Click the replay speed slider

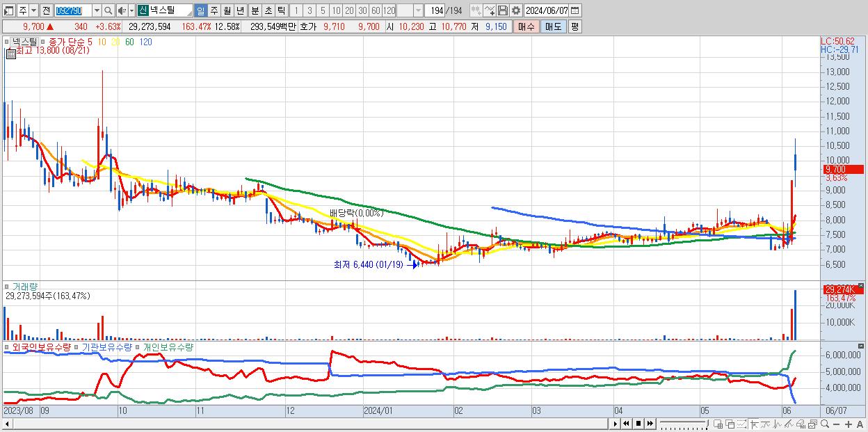point(683,424)
